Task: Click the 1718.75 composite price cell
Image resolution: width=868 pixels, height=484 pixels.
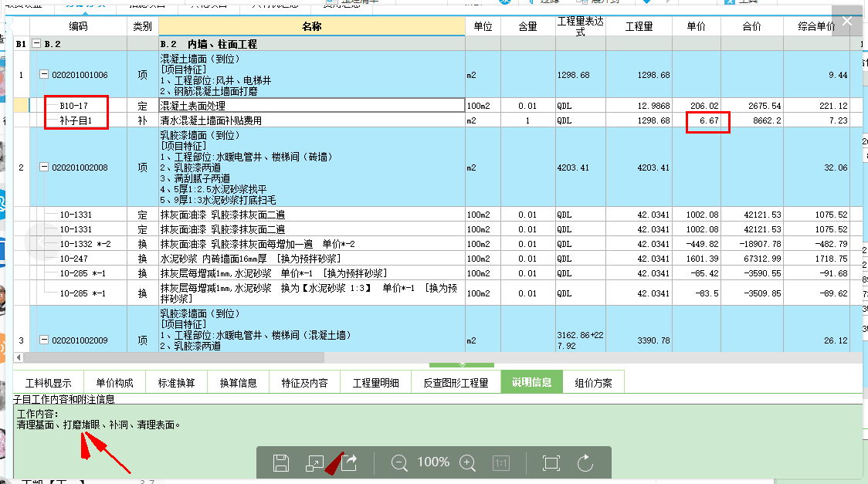Action: [x=816, y=259]
